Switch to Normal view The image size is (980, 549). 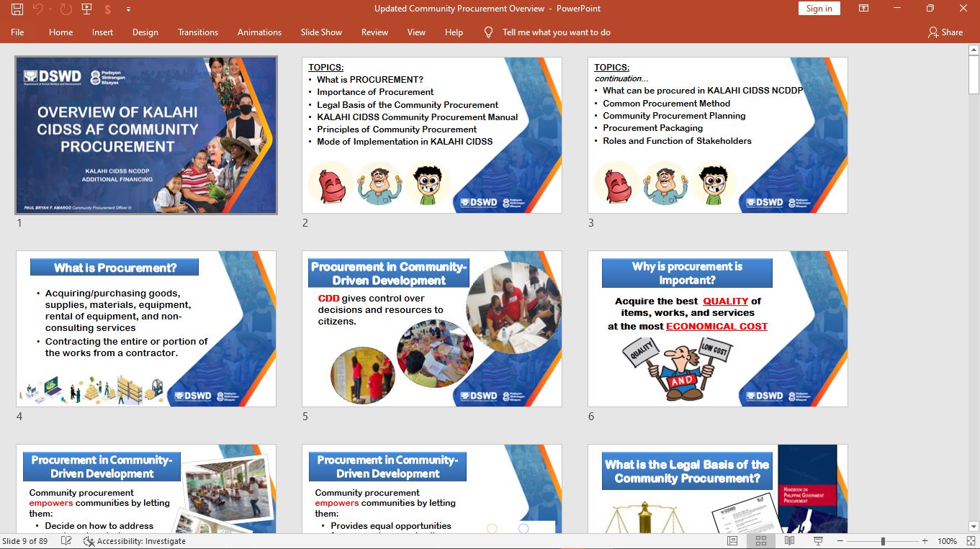tap(732, 541)
